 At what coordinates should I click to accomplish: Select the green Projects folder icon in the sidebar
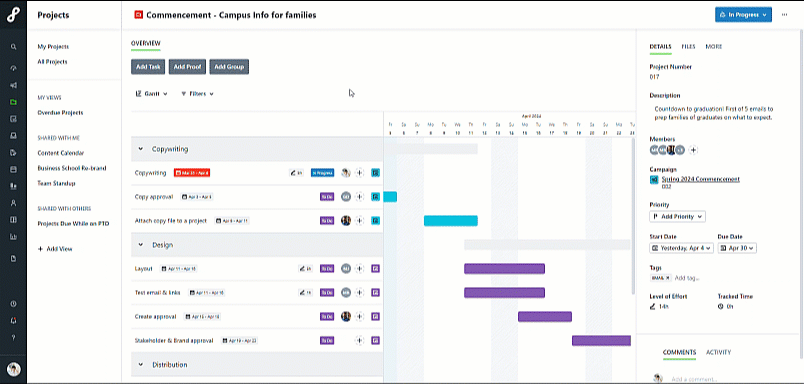coord(13,102)
